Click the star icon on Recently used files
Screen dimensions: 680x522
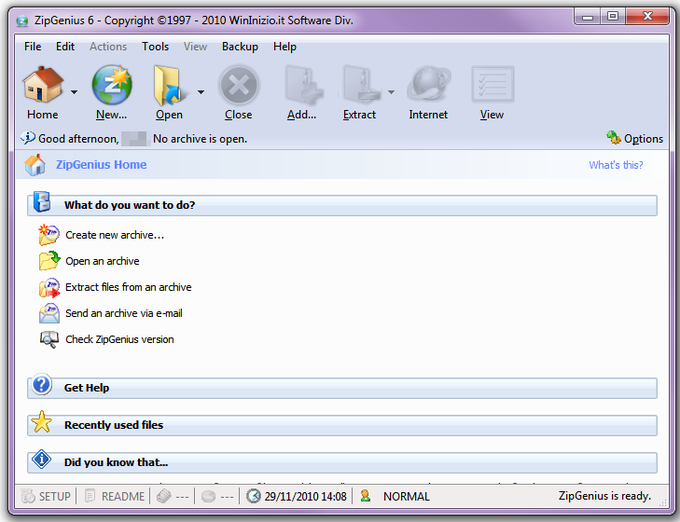click(x=42, y=422)
